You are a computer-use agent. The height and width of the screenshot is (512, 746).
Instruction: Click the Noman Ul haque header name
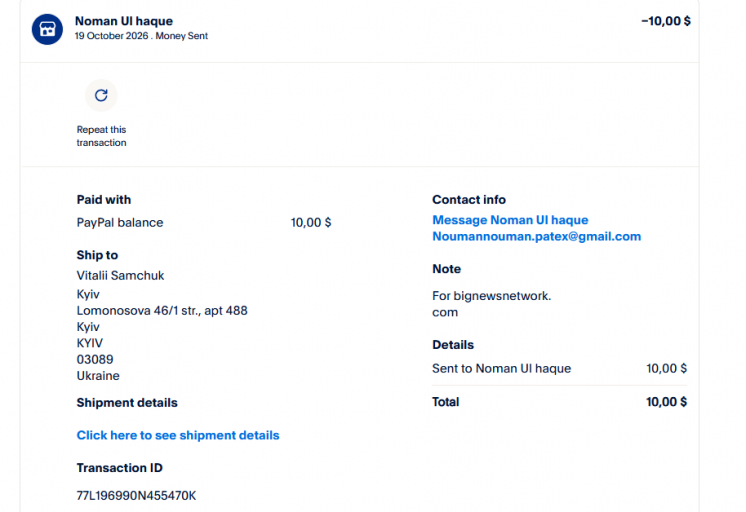tap(124, 21)
